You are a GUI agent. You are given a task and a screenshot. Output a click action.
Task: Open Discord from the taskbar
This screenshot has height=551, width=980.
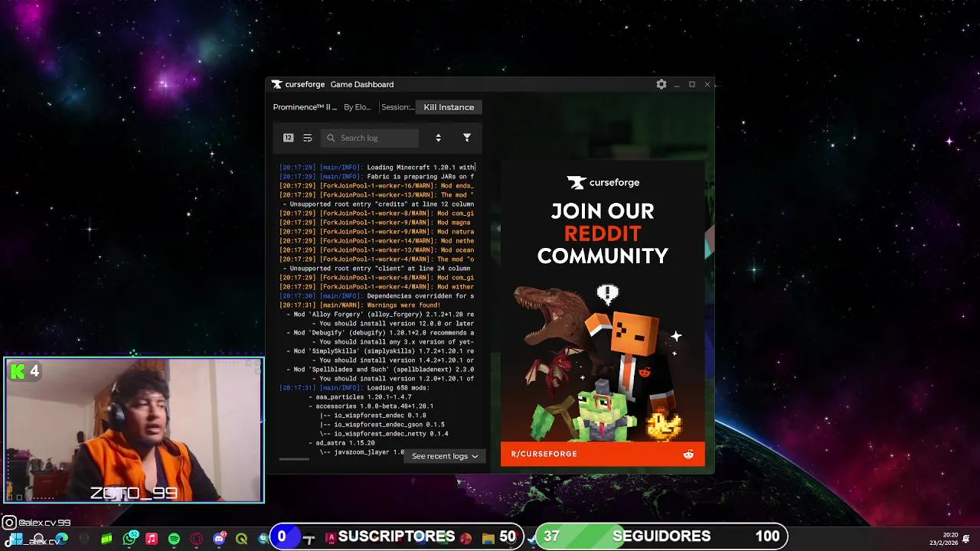219,539
